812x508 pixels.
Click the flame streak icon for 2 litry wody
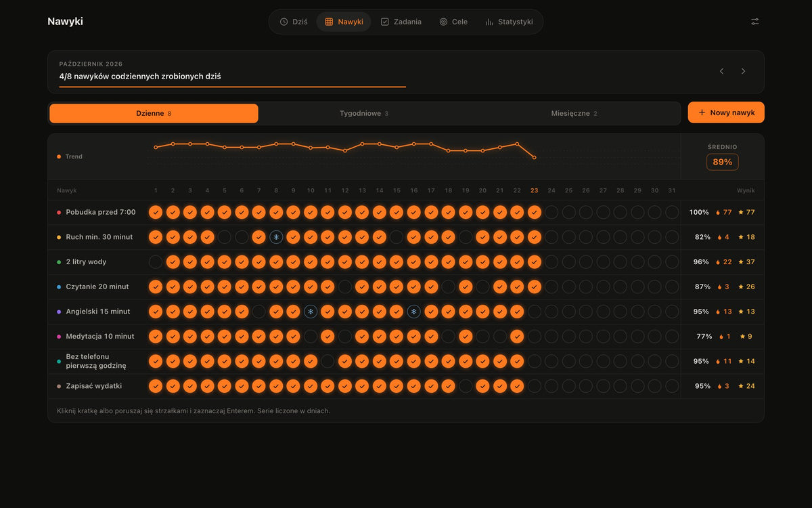pyautogui.click(x=718, y=262)
